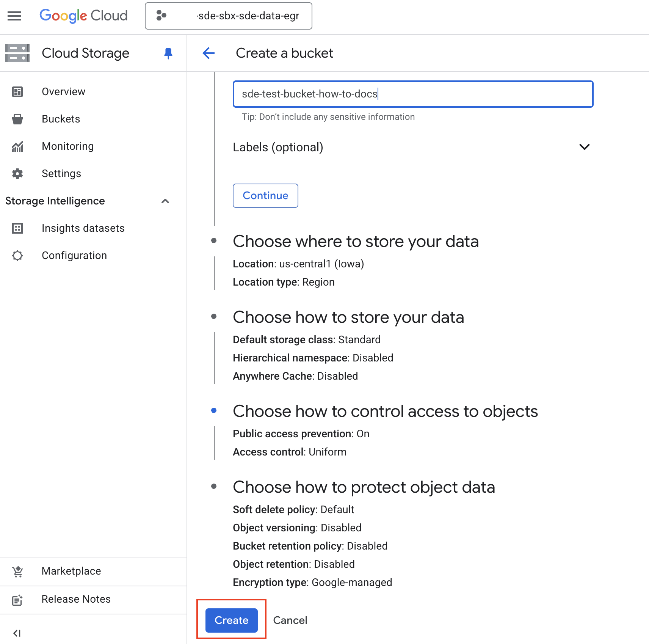The image size is (649, 644).
Task: Go back using the blue arrow
Action: 209,53
